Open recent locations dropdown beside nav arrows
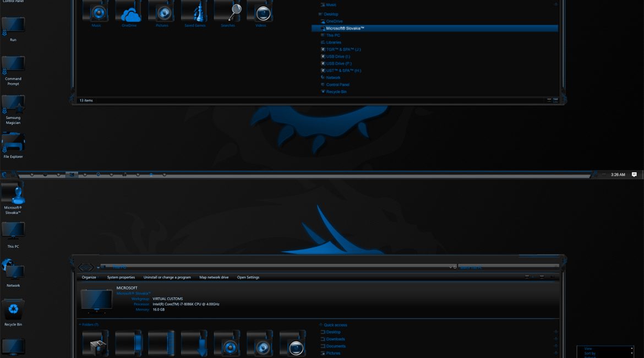Image resolution: width=644 pixels, height=358 pixels. [98, 268]
